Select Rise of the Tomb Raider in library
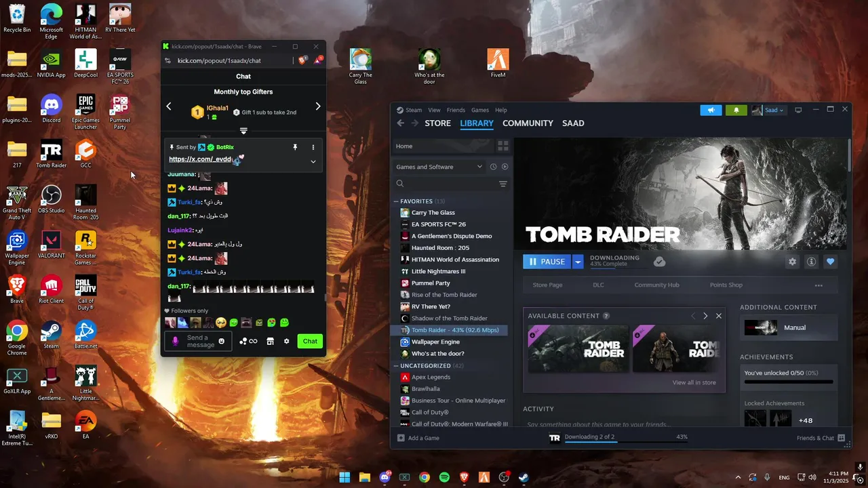This screenshot has height=488, width=868. (x=444, y=295)
